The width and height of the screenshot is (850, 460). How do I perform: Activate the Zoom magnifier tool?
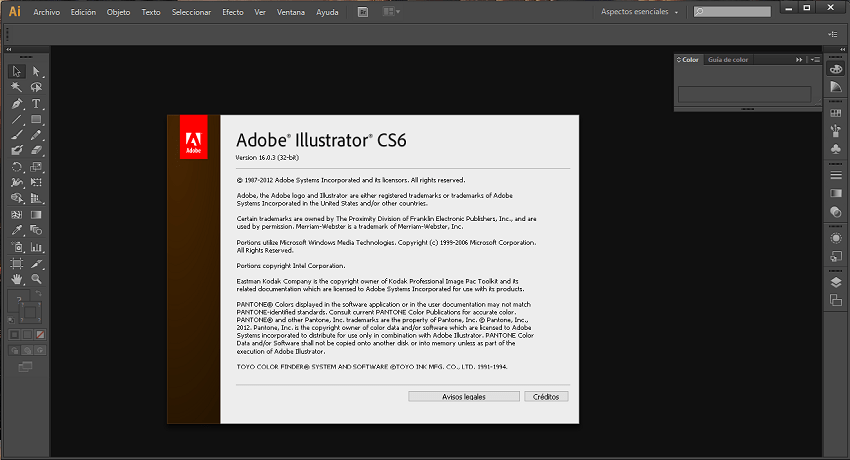click(x=36, y=279)
